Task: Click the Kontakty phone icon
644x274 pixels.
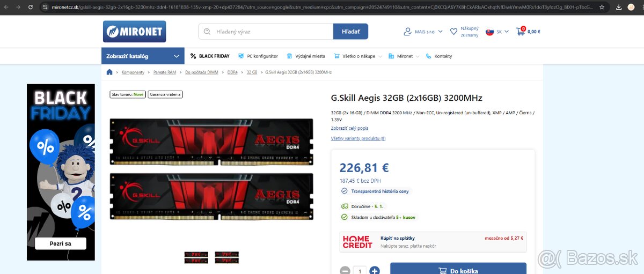Action: tap(428, 56)
